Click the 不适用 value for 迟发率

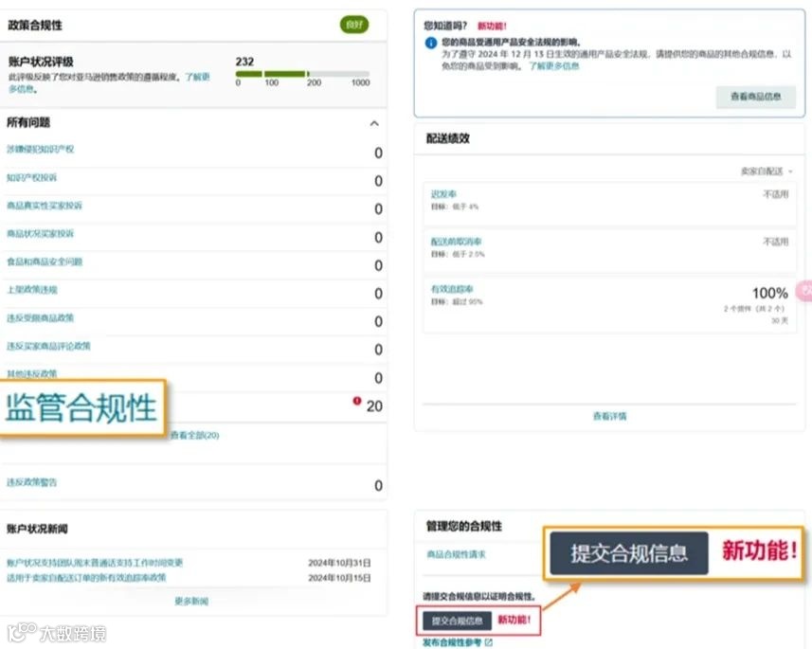[x=776, y=194]
